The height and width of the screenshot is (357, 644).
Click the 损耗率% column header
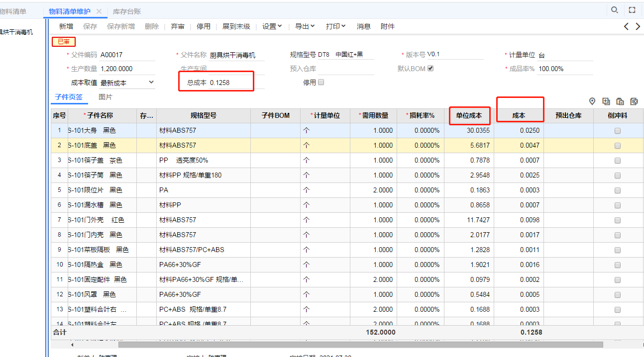pos(420,115)
